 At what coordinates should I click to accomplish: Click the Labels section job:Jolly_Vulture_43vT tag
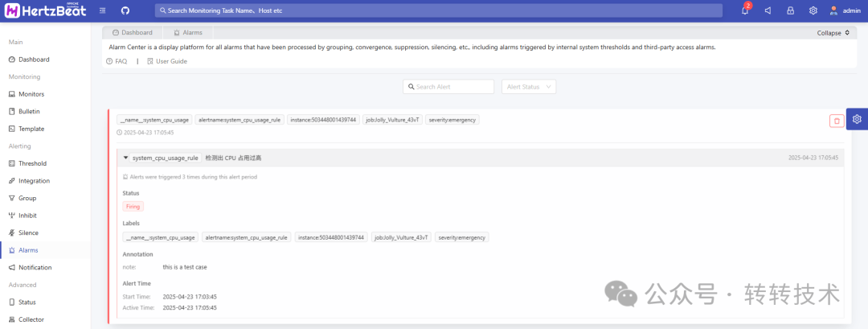pyautogui.click(x=401, y=237)
